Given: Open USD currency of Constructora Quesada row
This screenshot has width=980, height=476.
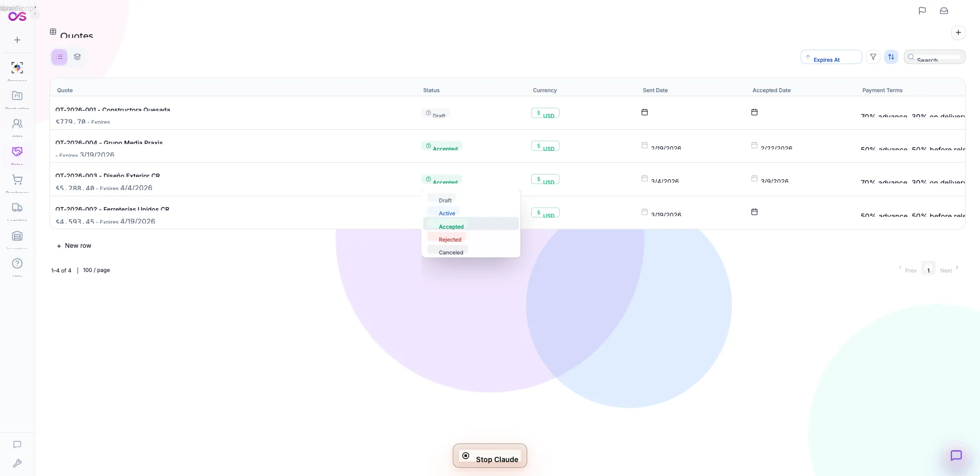Looking at the screenshot, I should (x=545, y=113).
